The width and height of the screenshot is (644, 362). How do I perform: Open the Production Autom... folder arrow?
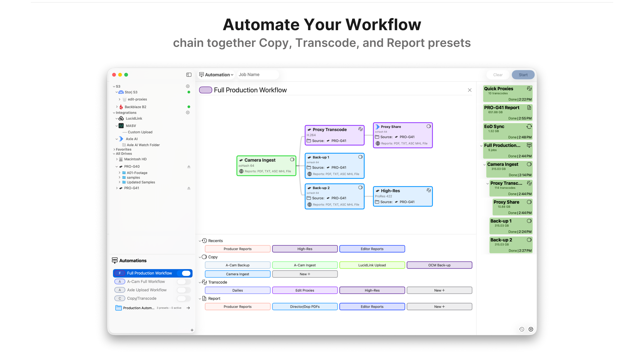click(188, 308)
